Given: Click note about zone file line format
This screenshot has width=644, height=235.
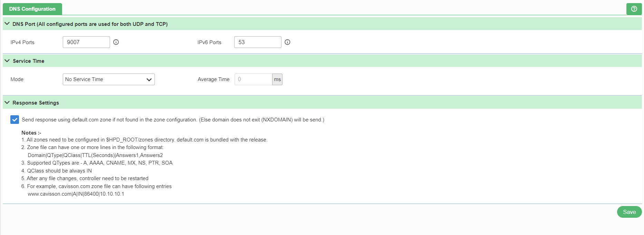Looking at the screenshot, I should (93, 147).
